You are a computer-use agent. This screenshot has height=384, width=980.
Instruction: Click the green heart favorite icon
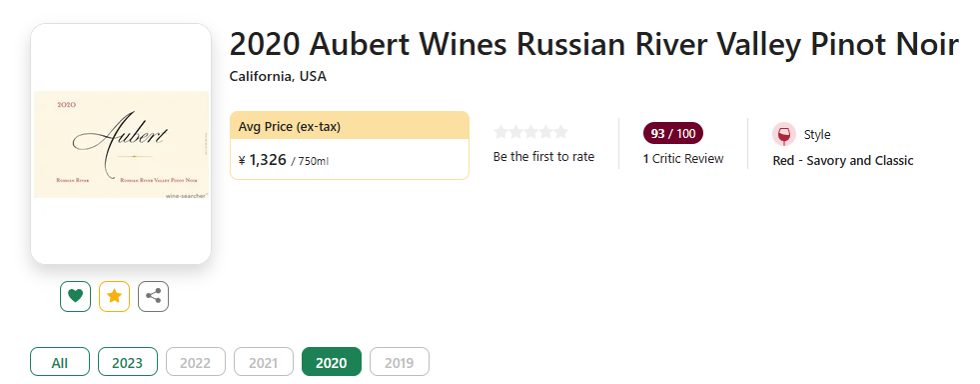(x=76, y=296)
